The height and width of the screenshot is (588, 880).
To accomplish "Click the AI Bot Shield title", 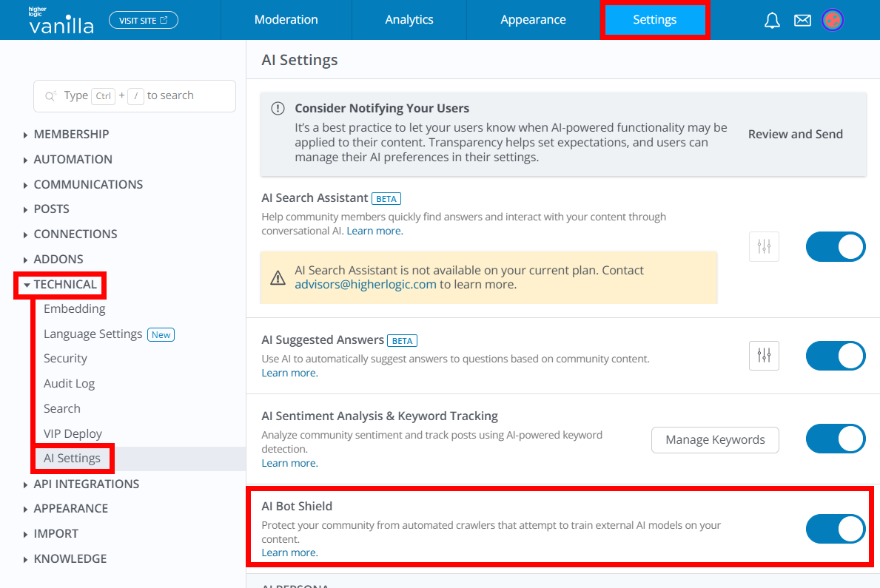I will 297,506.
